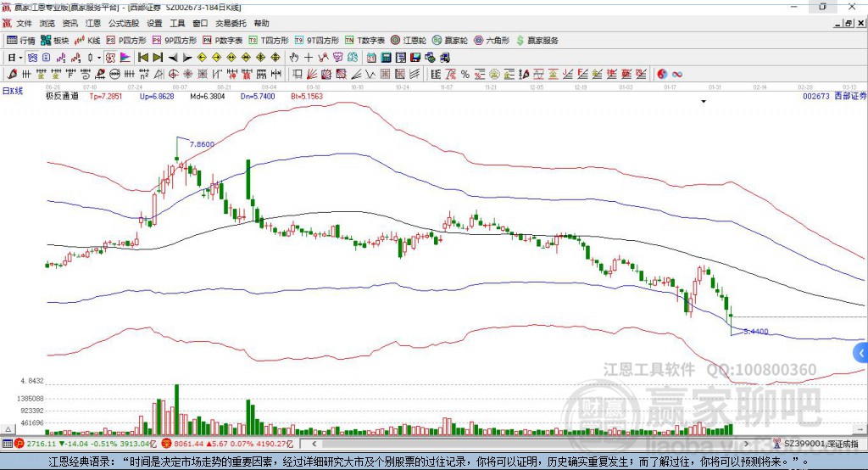Toggle the pressed blue pattern toolbar button
The height and width of the screenshot is (470, 868).
(x=32, y=57)
